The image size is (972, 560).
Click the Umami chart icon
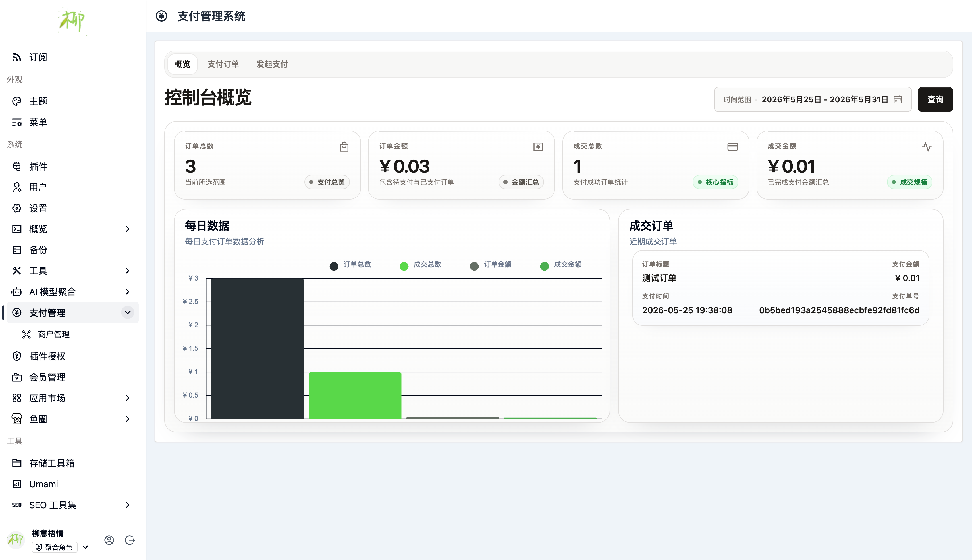click(x=16, y=484)
